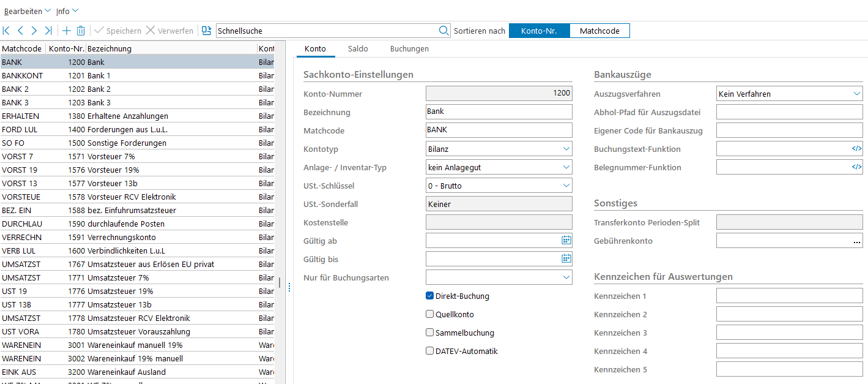Expand the Auszugsverfahren dropdown

point(856,94)
